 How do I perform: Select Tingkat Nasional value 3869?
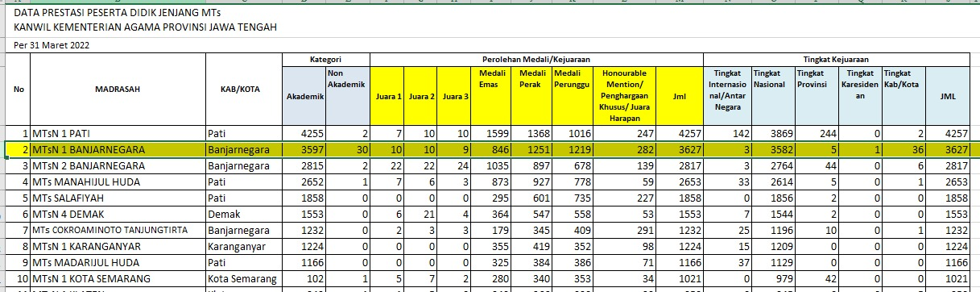pyautogui.click(x=772, y=133)
